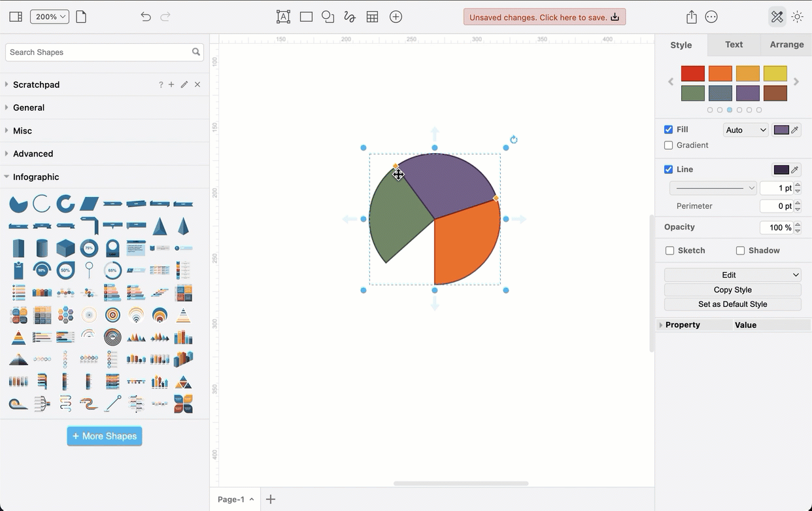Open the Edit style dropdown
Screen dimensions: 812x511
point(732,274)
